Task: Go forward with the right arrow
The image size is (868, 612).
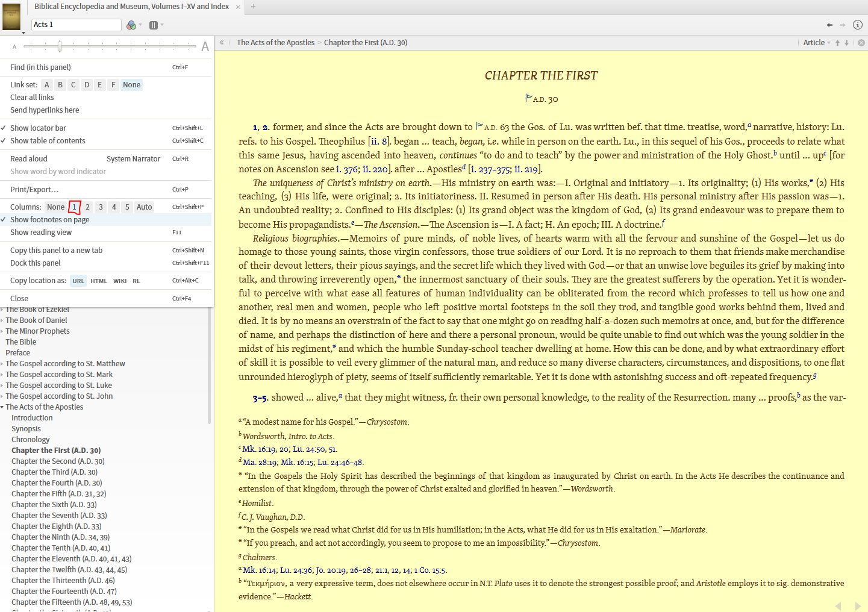Action: tap(842, 25)
